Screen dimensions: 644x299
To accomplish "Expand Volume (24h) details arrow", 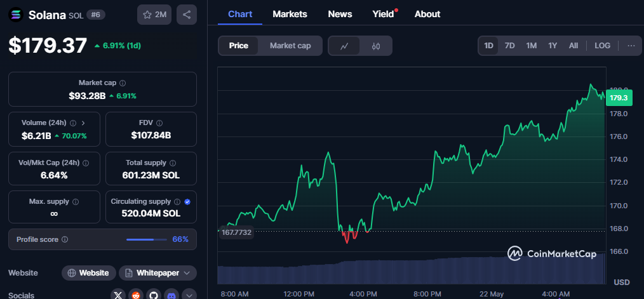I will (x=83, y=123).
